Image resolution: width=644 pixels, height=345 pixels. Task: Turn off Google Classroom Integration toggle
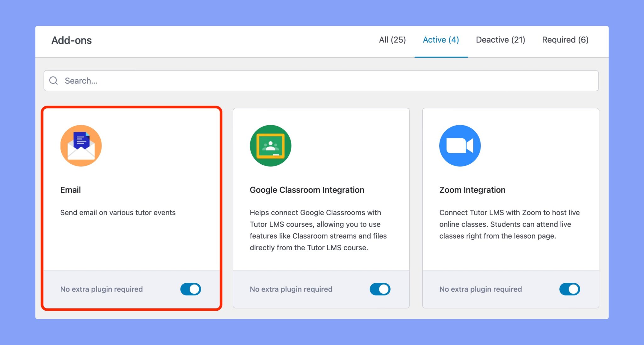pos(380,289)
